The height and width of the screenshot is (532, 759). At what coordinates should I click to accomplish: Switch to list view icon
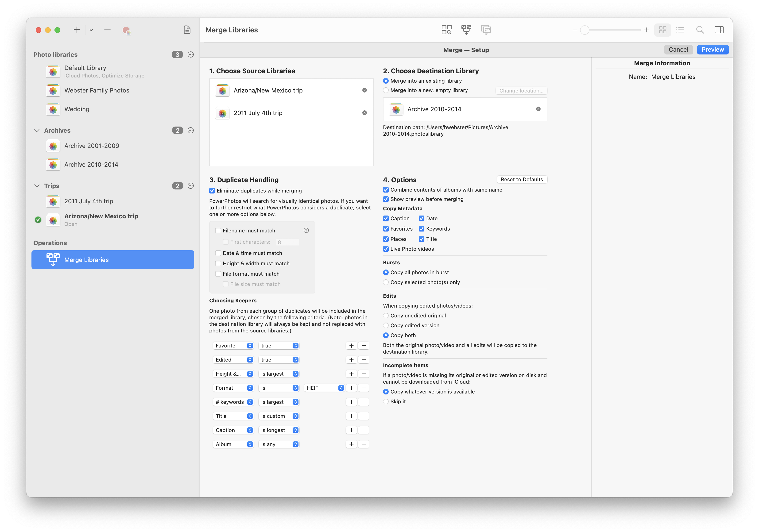coord(680,30)
